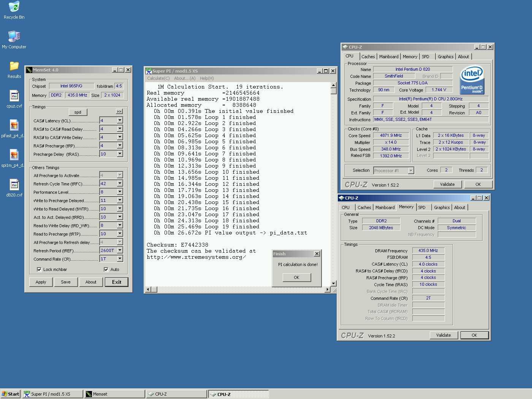The image size is (532, 399).
Task: Switch to Memory tab in upper CPU-Z
Action: 410,57
